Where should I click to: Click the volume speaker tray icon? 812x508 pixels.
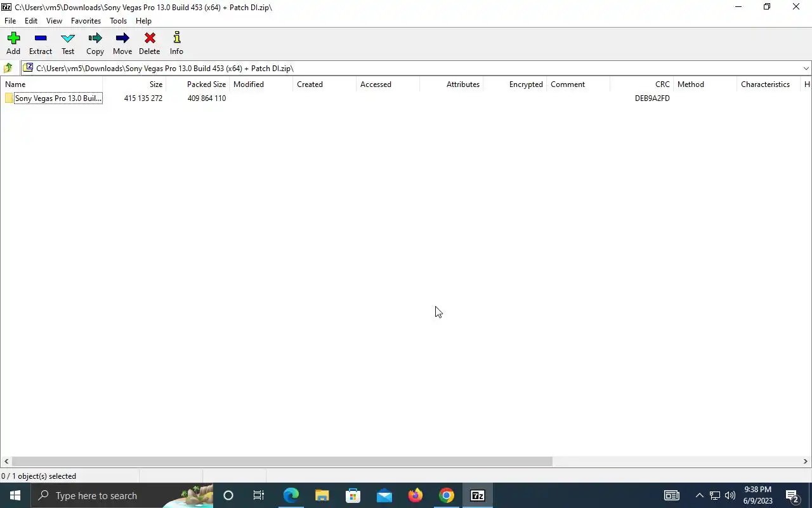[730, 495]
